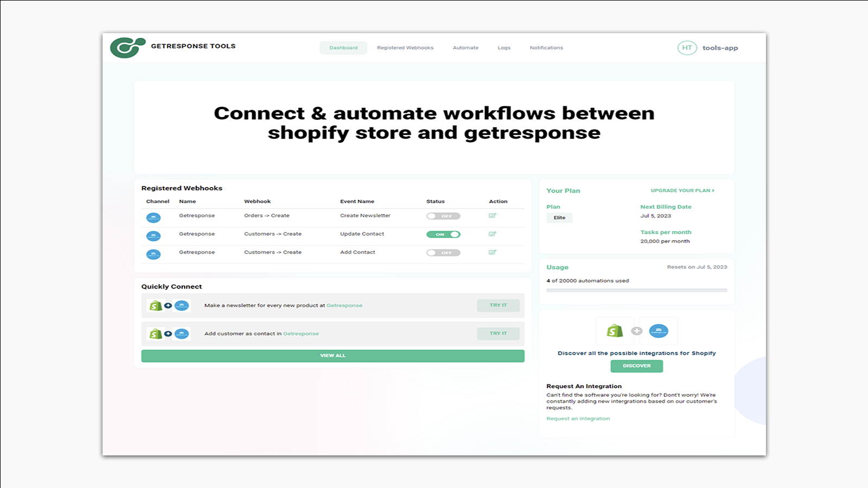Click the Shopify icon in the newsletter quick connect row
The image size is (868, 488).
tap(156, 306)
